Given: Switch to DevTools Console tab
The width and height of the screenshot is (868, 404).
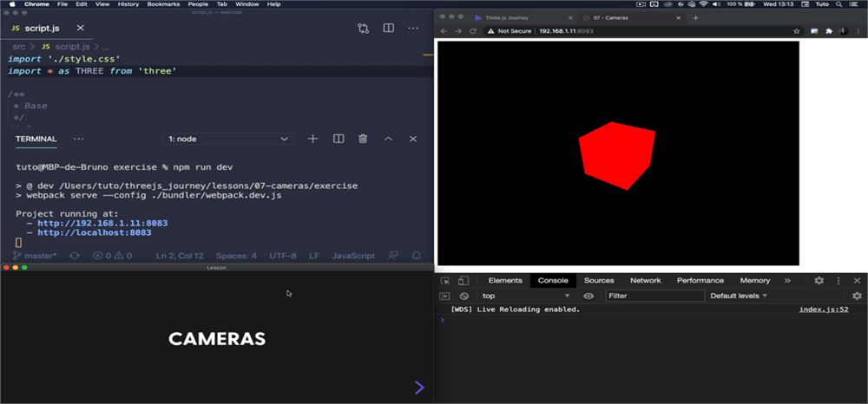Looking at the screenshot, I should point(553,281).
